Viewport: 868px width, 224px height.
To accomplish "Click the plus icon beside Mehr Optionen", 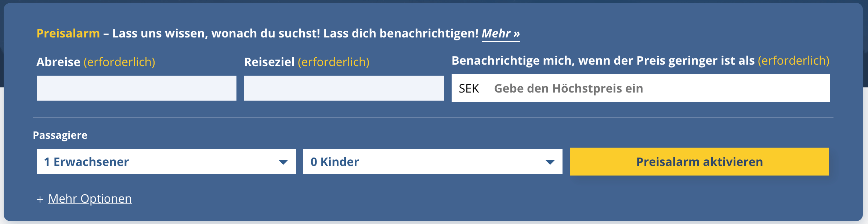I will tap(40, 199).
